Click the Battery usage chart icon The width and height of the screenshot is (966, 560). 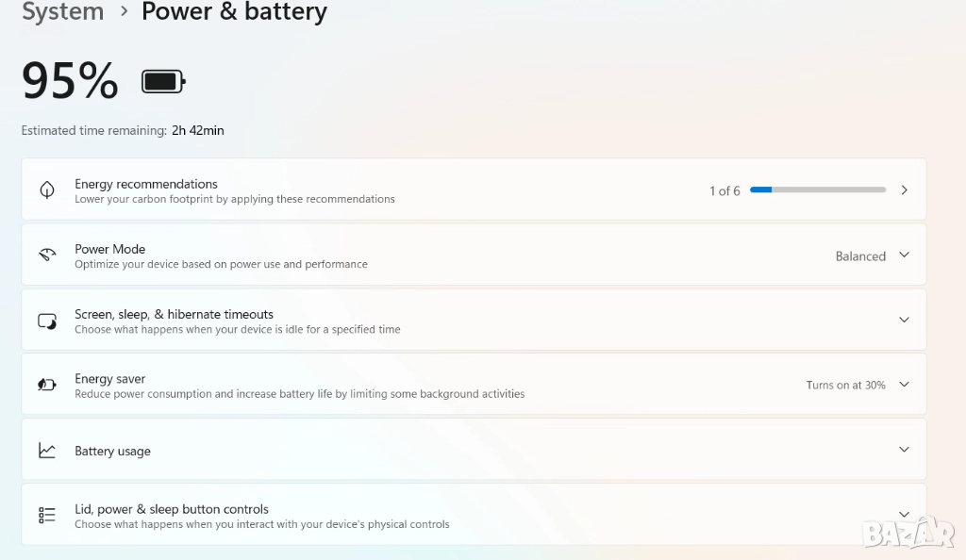(47, 451)
